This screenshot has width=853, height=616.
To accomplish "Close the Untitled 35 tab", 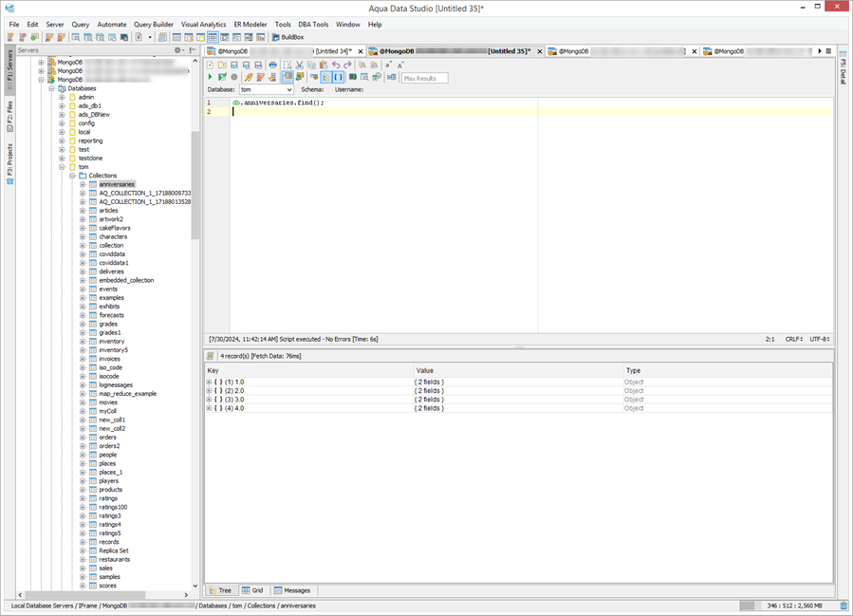I will [x=540, y=51].
